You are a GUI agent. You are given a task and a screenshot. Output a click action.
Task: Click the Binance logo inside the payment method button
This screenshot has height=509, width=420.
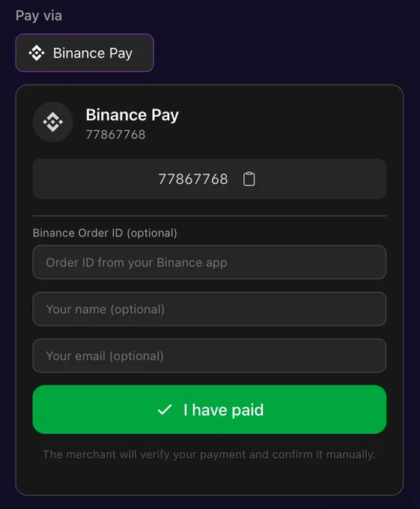coord(37,53)
